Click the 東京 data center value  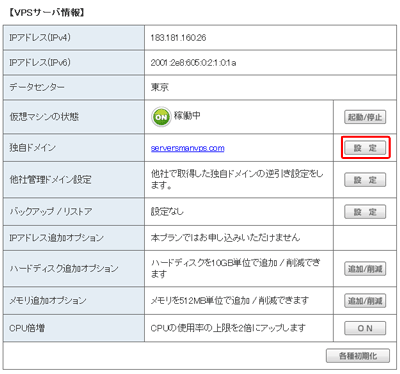pyautogui.click(x=160, y=87)
